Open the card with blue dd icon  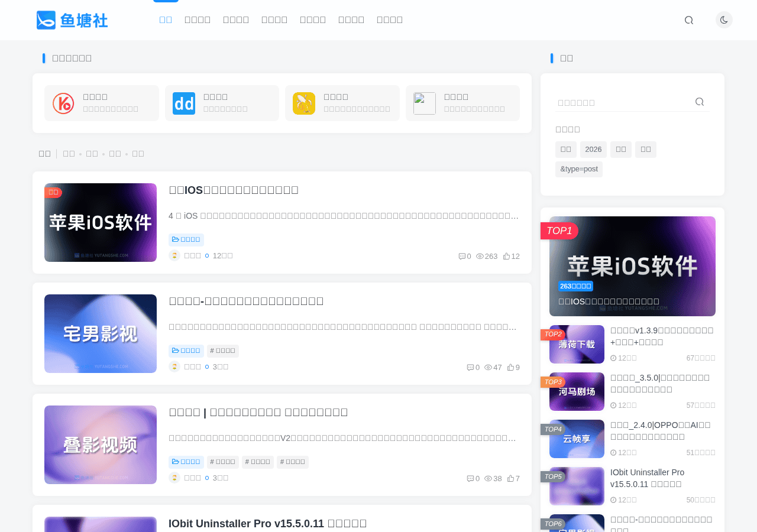[x=222, y=103]
